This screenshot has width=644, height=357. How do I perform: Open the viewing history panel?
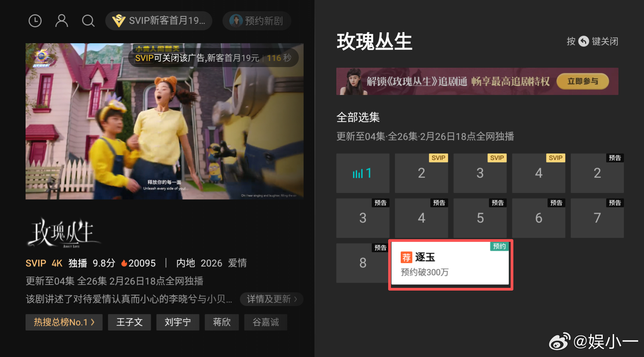[35, 21]
